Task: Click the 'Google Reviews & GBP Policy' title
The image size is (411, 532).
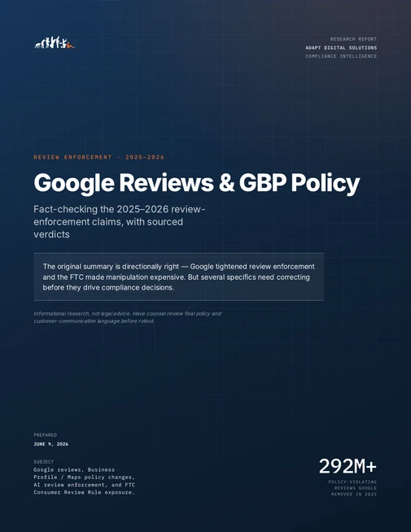Action: coord(197,183)
